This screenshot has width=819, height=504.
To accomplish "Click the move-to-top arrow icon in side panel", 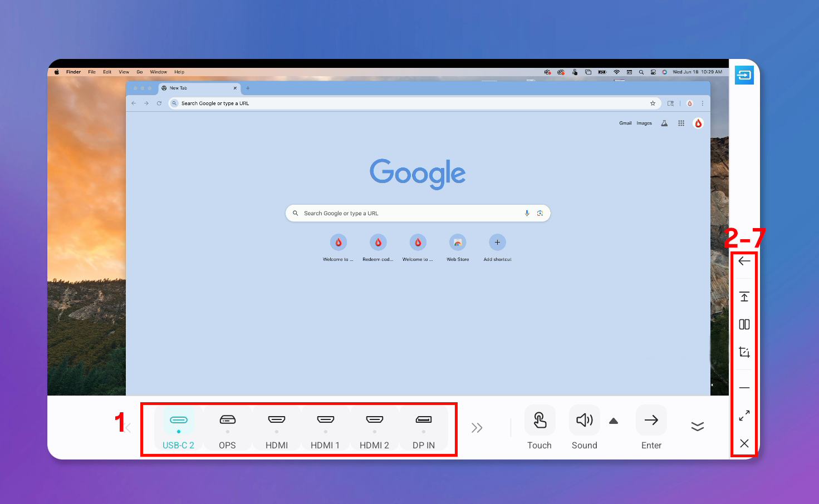I will pos(744,297).
